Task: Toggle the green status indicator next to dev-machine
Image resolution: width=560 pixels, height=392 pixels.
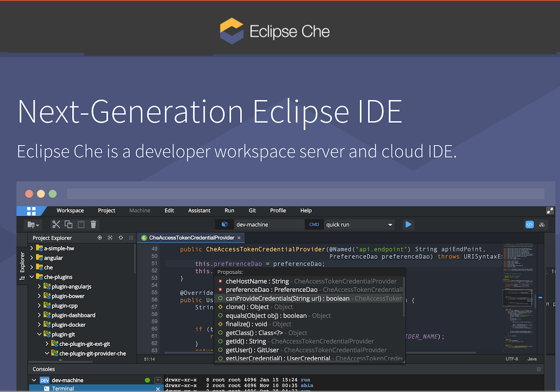Action: pos(147,380)
